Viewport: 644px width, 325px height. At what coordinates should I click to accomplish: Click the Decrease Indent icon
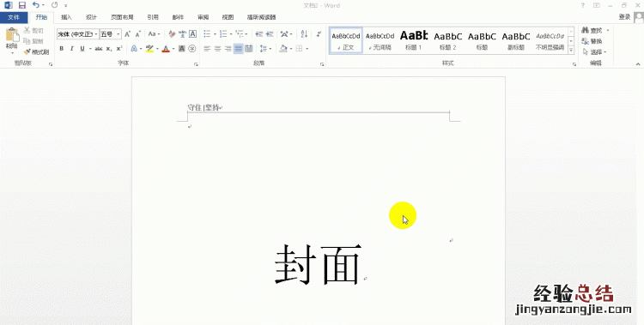pos(258,34)
